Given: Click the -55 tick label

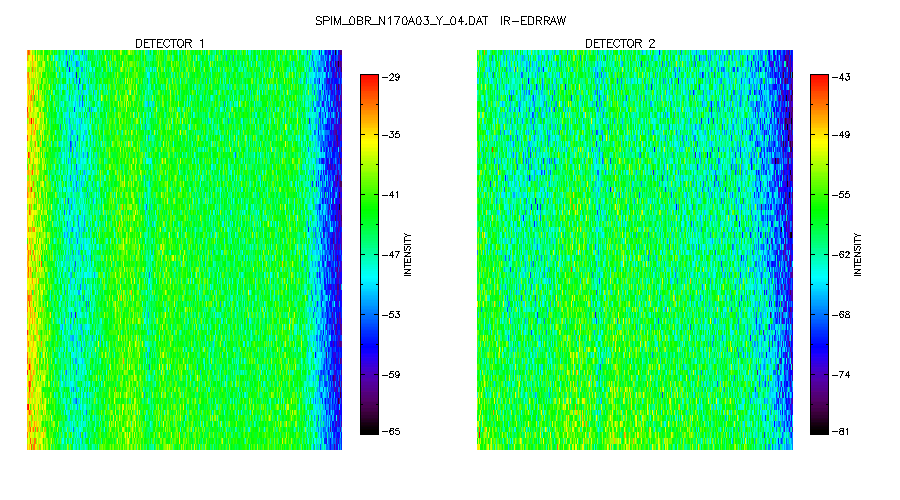Looking at the screenshot, I should click(x=841, y=195).
